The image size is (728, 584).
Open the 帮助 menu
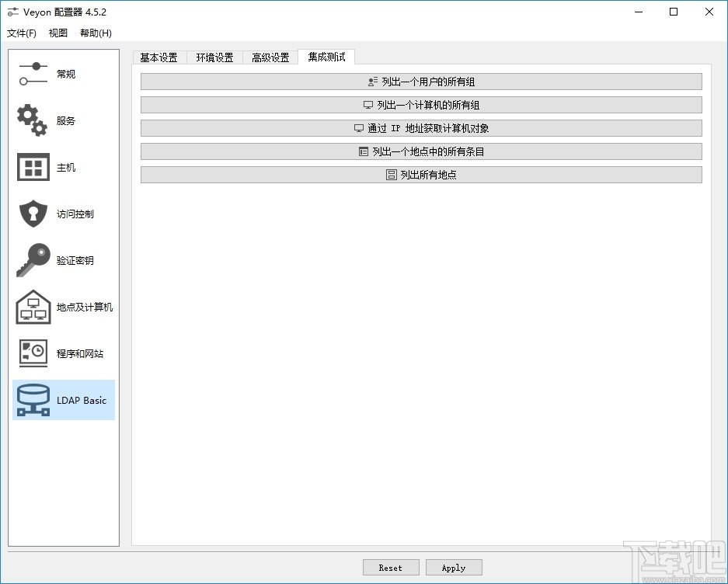(94, 33)
